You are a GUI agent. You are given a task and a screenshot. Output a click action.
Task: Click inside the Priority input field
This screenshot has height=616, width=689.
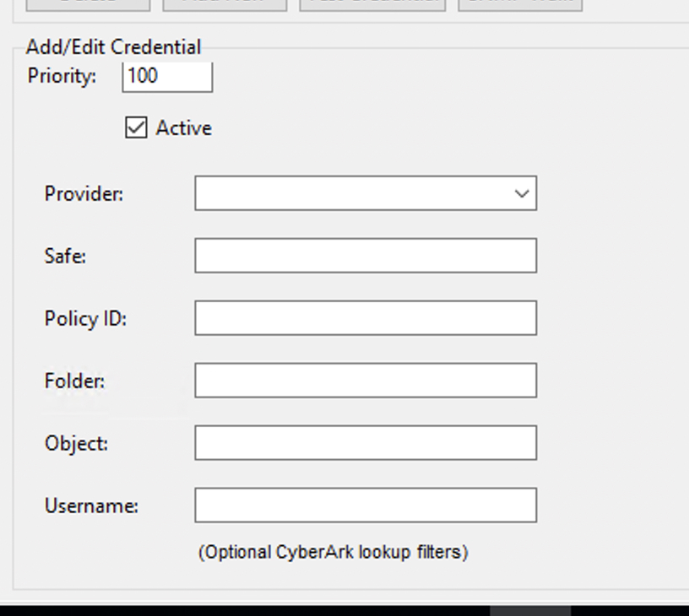[x=165, y=76]
